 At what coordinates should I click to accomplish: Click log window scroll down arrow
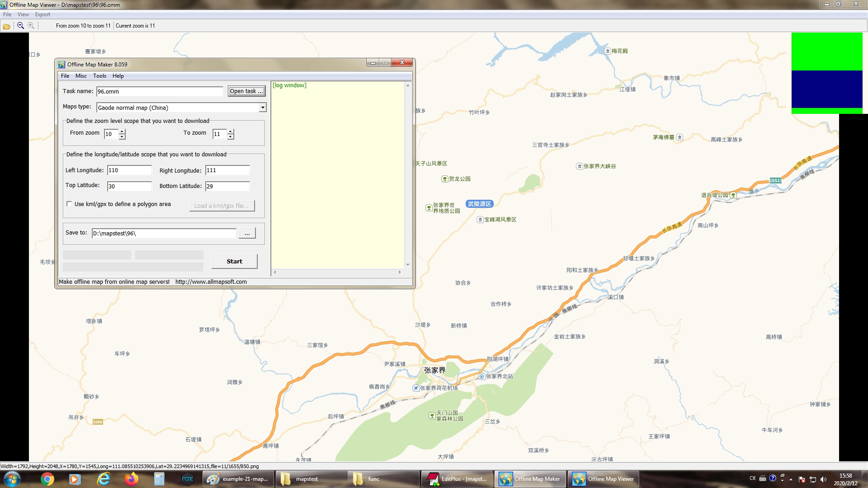click(x=408, y=265)
